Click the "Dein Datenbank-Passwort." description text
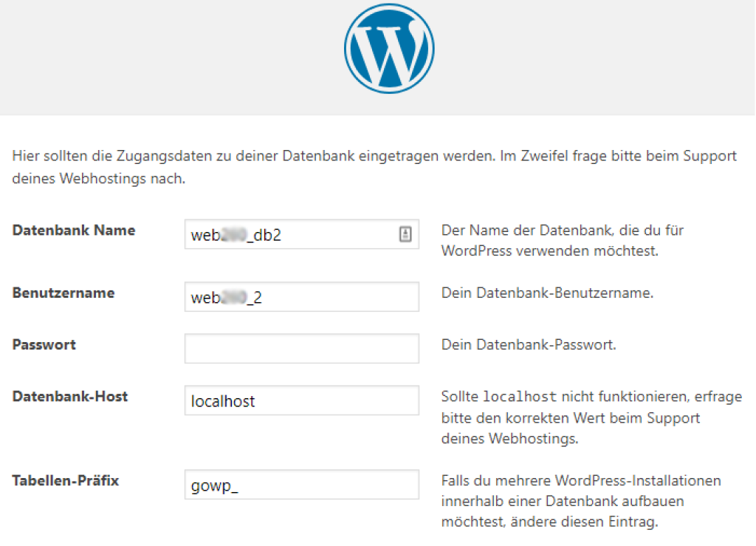Viewport: 756px width, 546px height. click(529, 345)
